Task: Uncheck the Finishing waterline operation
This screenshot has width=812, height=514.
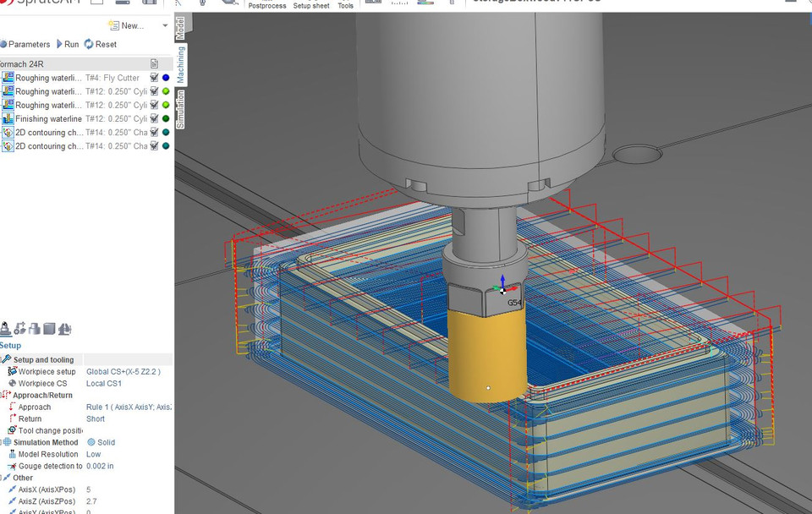Action: click(x=154, y=118)
